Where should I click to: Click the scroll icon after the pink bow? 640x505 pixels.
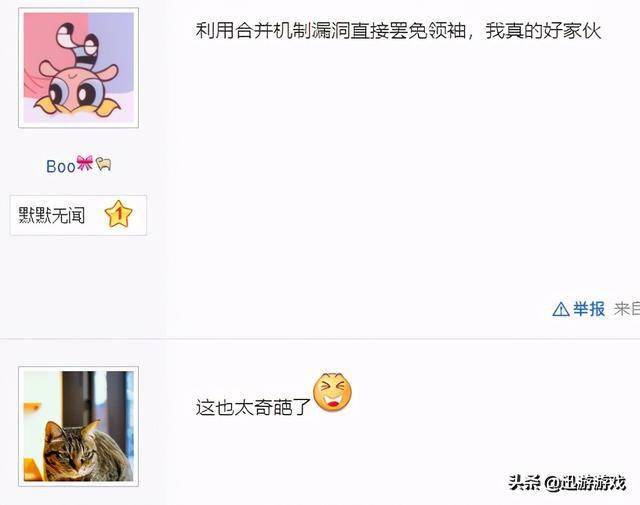click(x=104, y=164)
